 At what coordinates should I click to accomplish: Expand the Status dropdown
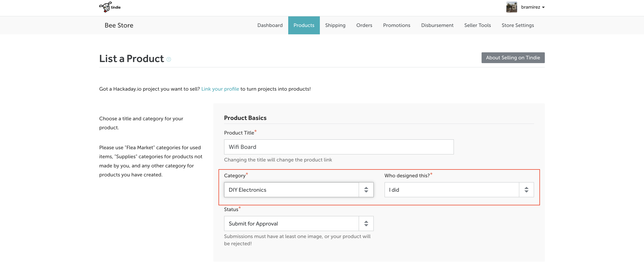pos(291,224)
